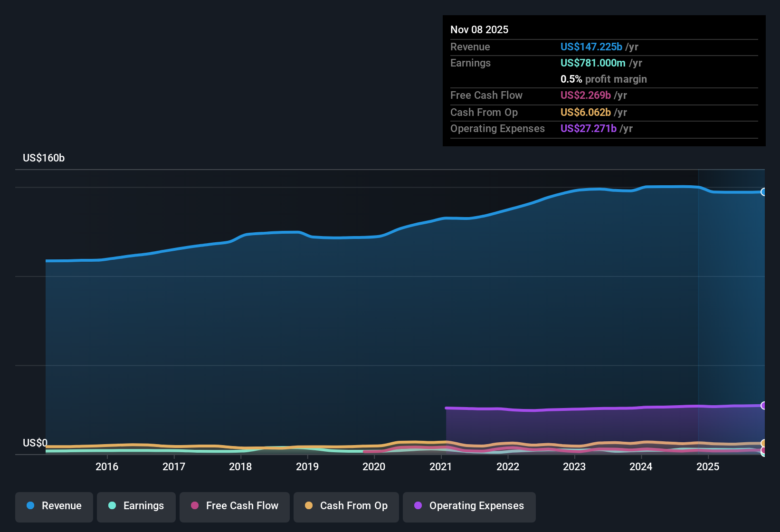The height and width of the screenshot is (532, 780).
Task: Collapse the Free Cash Flow legend entry
Action: pyautogui.click(x=234, y=507)
